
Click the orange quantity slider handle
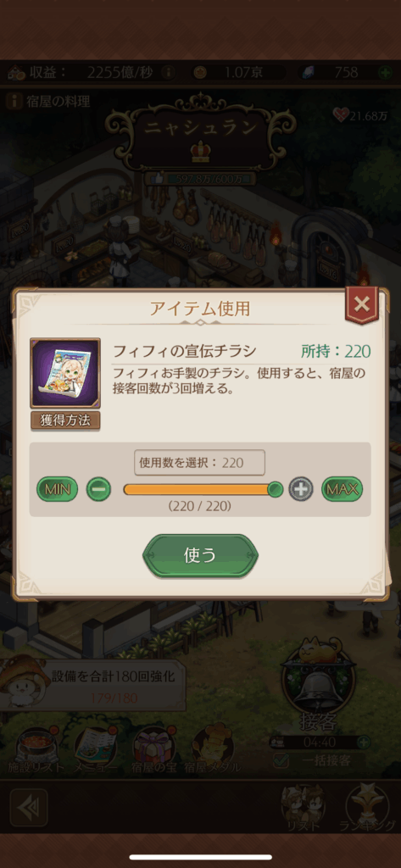[x=276, y=489]
